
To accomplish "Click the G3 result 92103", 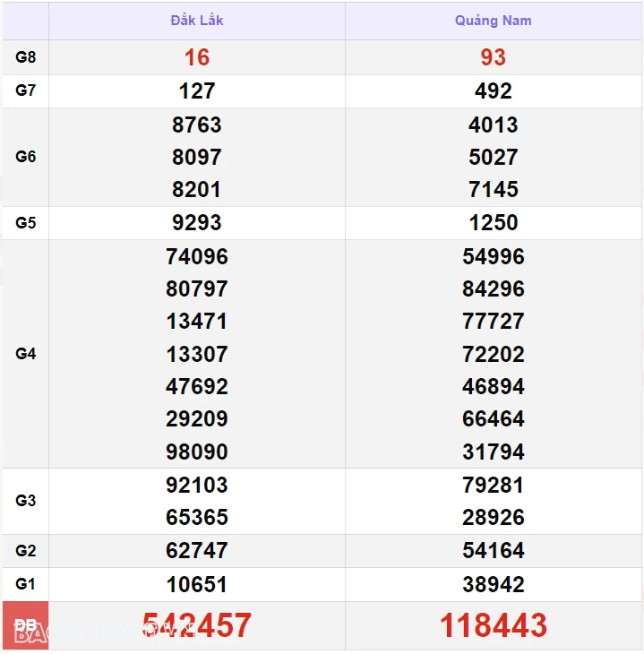I will tap(196, 485).
